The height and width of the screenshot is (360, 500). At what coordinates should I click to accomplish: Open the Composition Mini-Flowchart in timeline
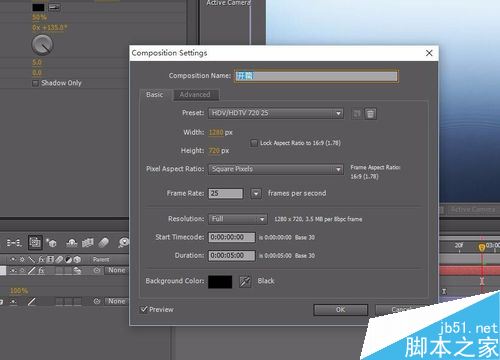coord(14,243)
